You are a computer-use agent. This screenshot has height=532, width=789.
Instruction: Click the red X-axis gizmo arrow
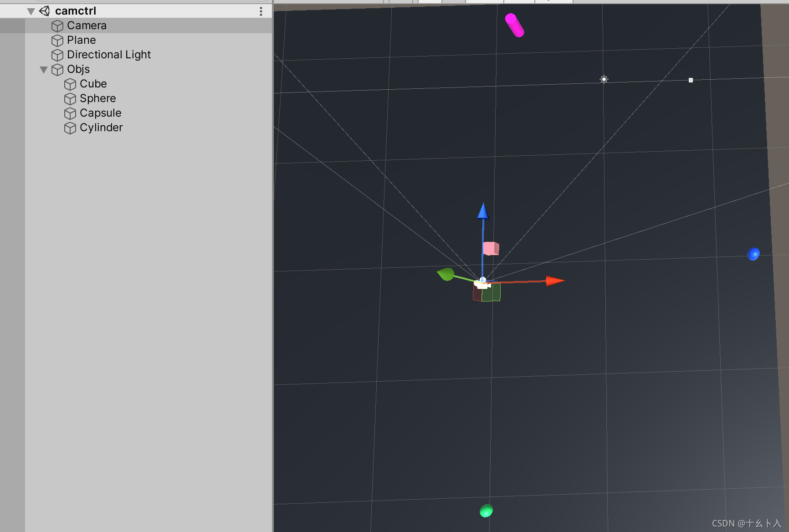click(555, 281)
